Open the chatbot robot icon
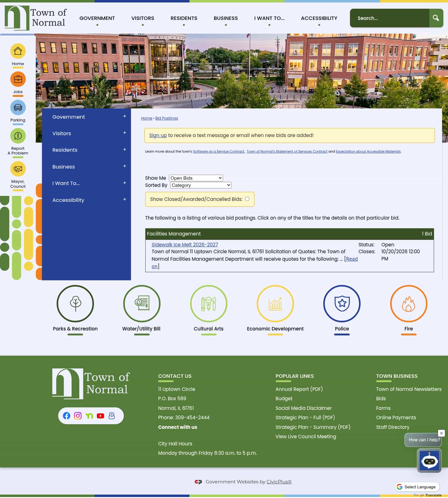The width and height of the screenshot is (448, 498). coord(429,461)
